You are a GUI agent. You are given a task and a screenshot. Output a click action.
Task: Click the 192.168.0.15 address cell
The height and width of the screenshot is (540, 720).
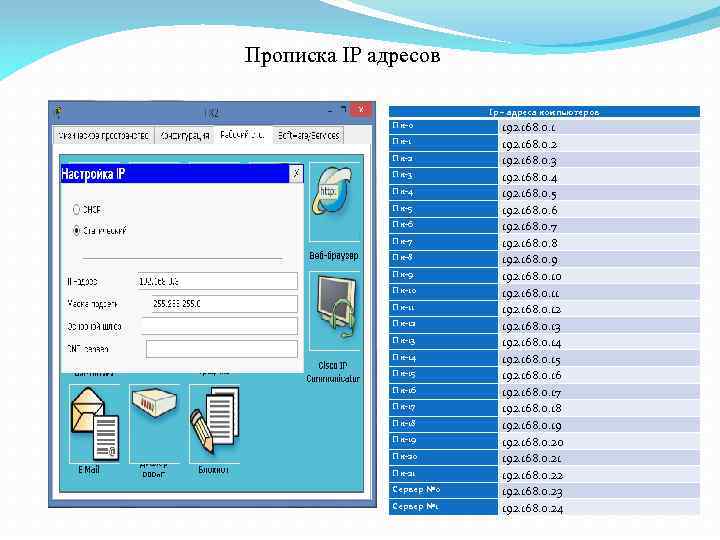coord(599,359)
